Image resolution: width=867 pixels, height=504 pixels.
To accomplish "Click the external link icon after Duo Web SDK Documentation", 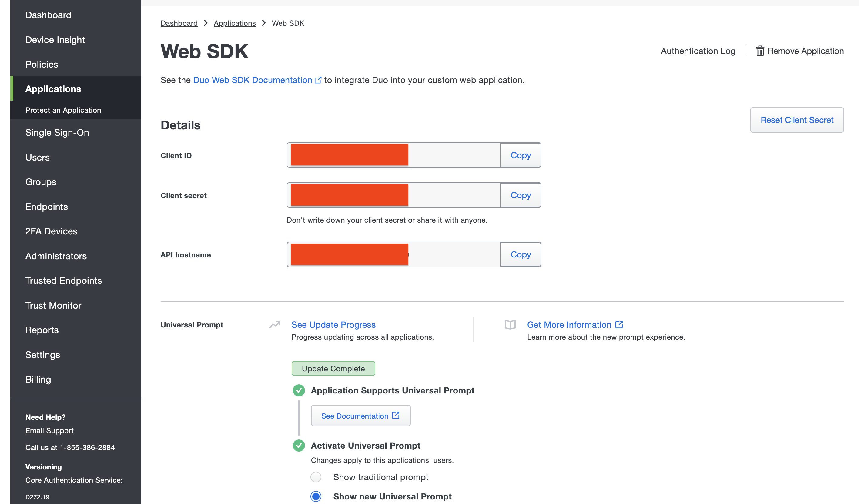I will coord(318,80).
